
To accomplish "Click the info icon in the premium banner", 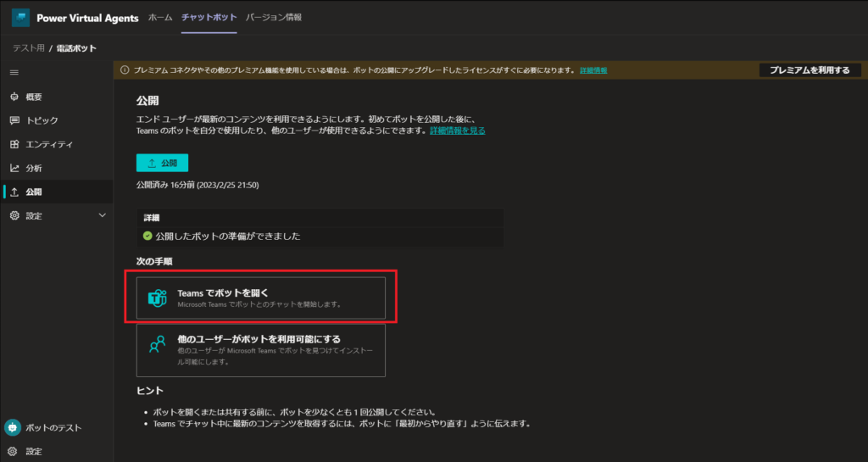I will (x=125, y=70).
